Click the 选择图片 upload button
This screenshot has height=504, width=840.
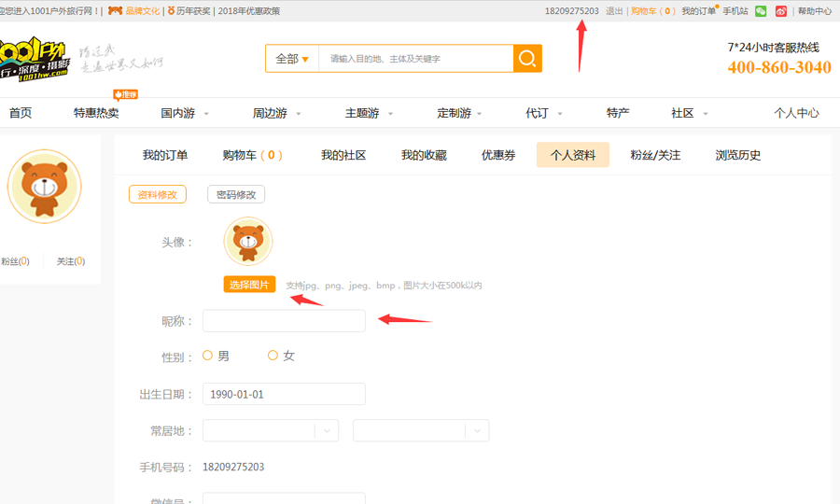pos(249,285)
